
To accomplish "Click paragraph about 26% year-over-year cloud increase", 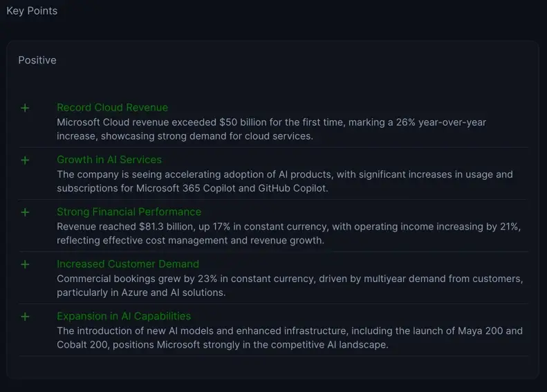I will click(x=271, y=129).
